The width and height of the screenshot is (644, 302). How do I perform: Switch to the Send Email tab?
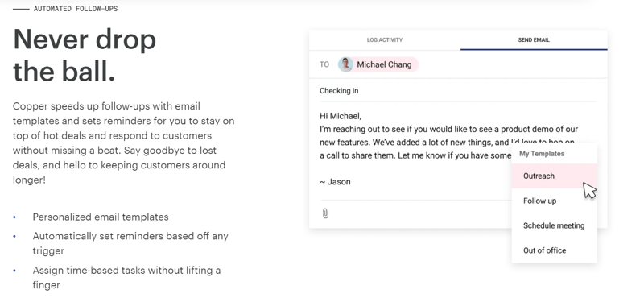click(534, 39)
